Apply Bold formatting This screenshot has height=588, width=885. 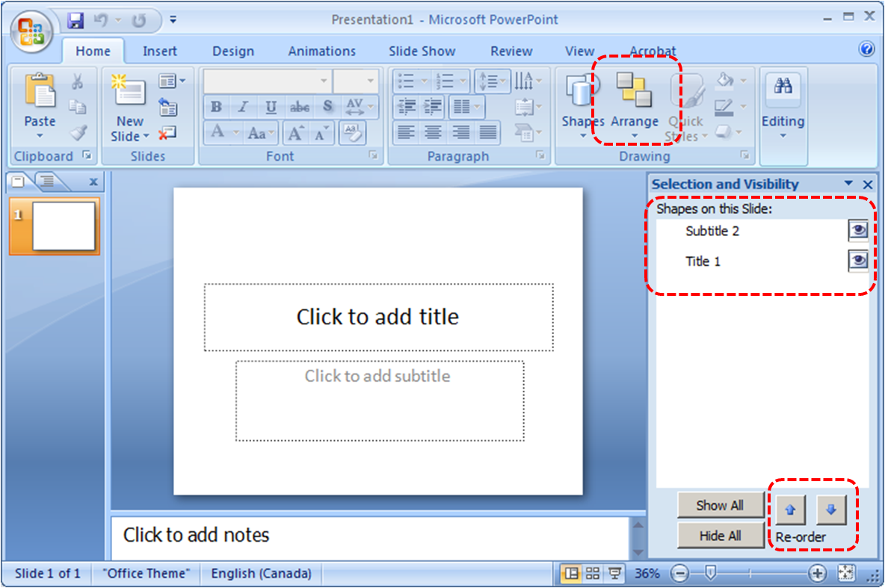[x=216, y=107]
